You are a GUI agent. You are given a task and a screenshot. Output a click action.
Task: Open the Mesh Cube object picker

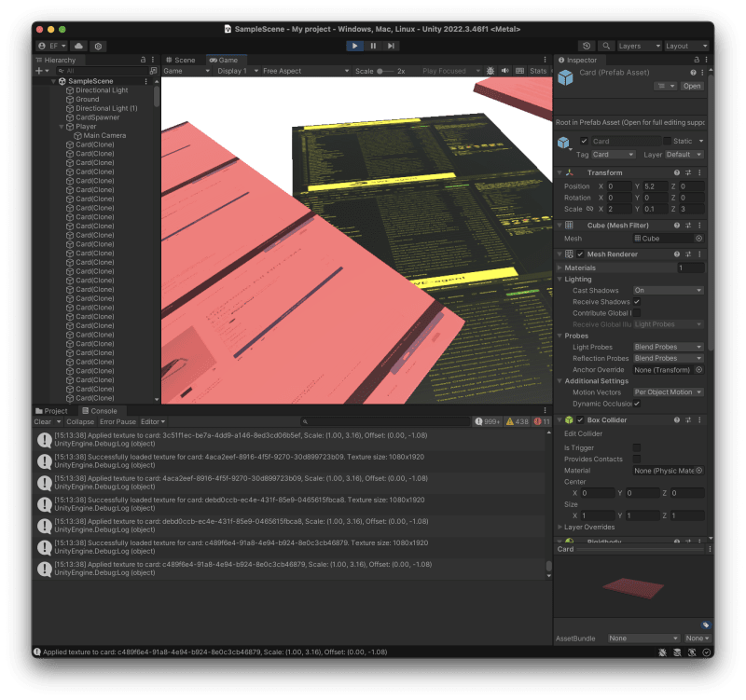698,239
